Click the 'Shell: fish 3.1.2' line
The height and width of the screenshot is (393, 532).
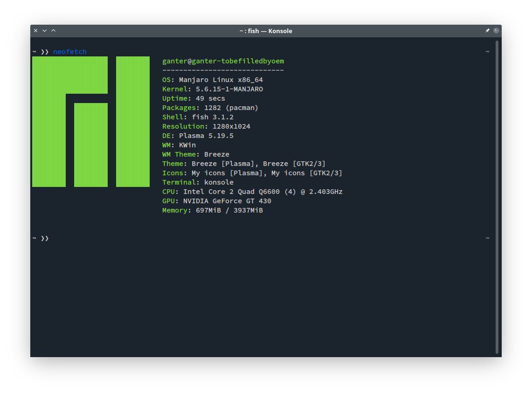click(x=198, y=117)
